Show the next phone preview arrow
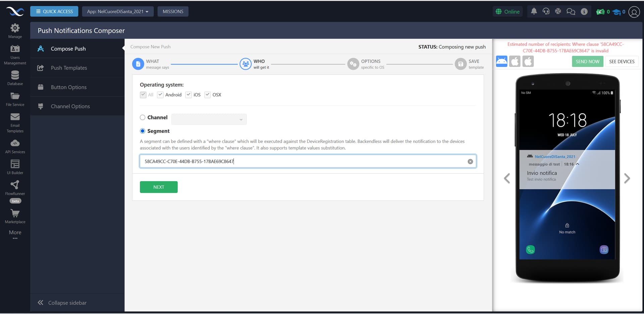Viewport: 644px width, 314px height. click(x=627, y=178)
